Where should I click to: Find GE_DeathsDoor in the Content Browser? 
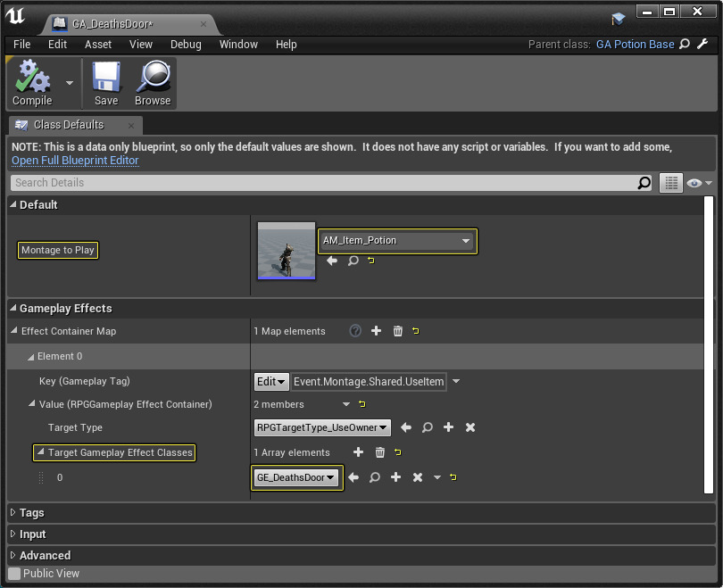[374, 477]
